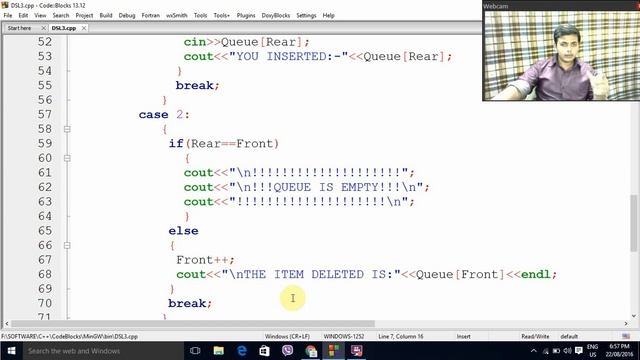
Task: Click the 'Line 7, Column 16' status field
Action: (x=401, y=337)
